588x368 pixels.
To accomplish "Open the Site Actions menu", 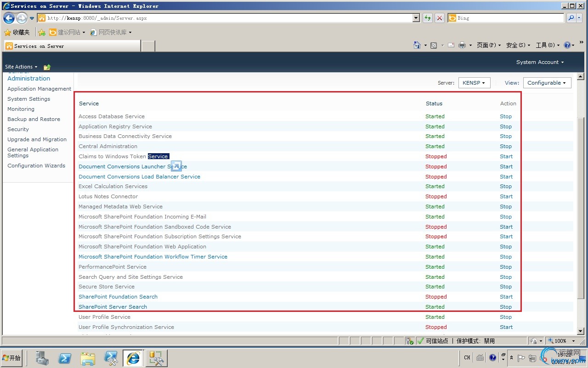I will click(x=21, y=67).
